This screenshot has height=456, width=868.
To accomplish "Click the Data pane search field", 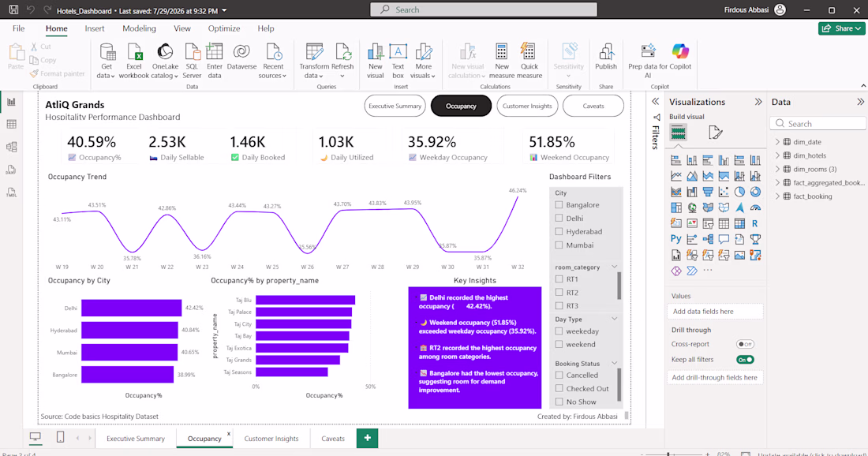I will (x=817, y=123).
